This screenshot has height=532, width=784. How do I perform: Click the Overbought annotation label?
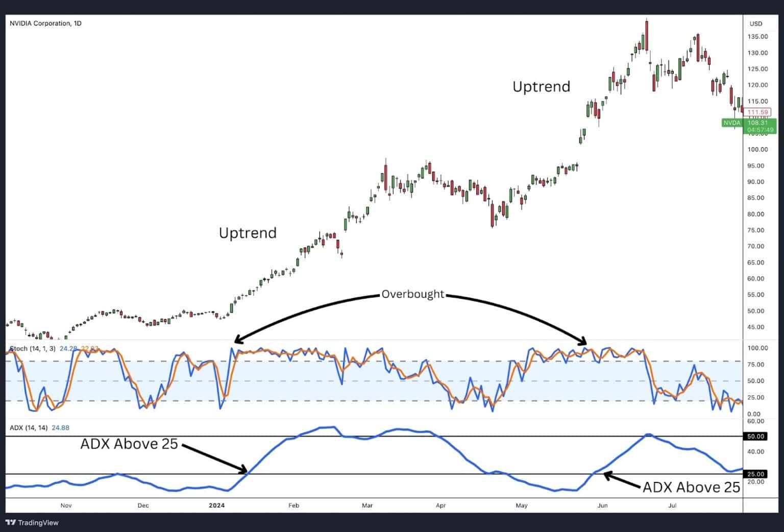pos(413,294)
